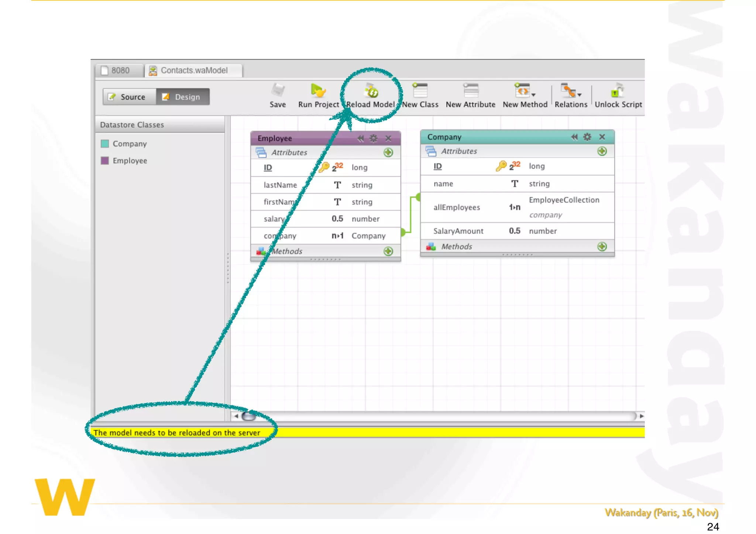Select Employee in the Datastore Classes list
756x534 pixels.
[x=130, y=161]
